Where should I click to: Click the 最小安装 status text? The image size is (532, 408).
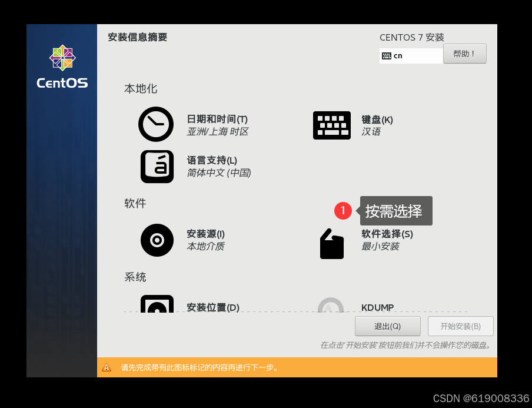380,247
